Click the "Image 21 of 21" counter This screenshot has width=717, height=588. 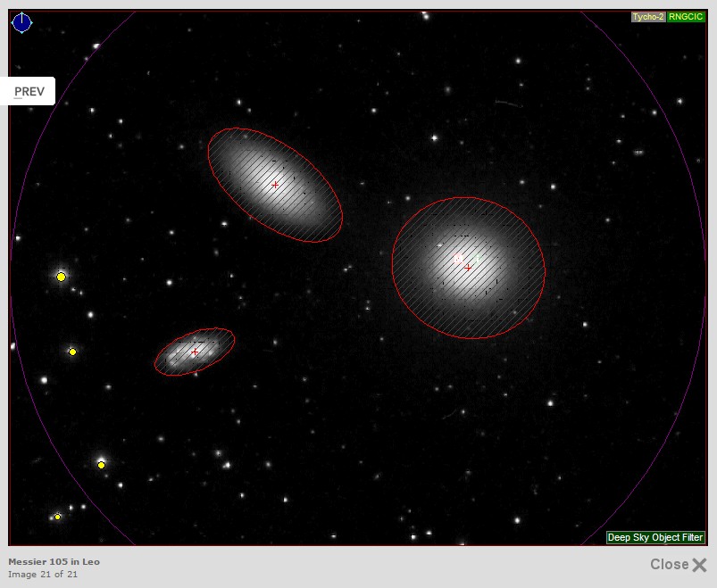43,575
